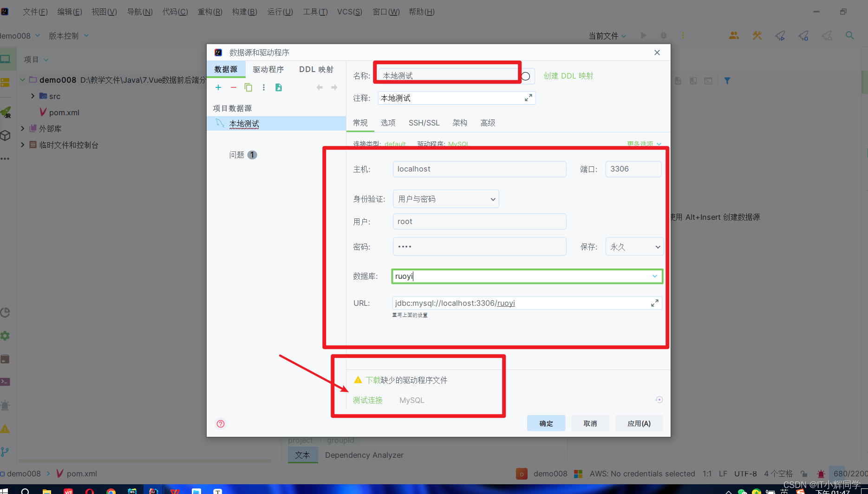Click the make global file icon in toolbar
The width and height of the screenshot is (868, 494).
[279, 87]
